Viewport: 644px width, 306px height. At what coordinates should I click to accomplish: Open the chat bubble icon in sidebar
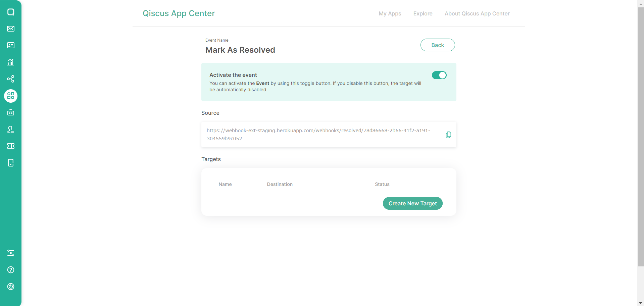11,12
